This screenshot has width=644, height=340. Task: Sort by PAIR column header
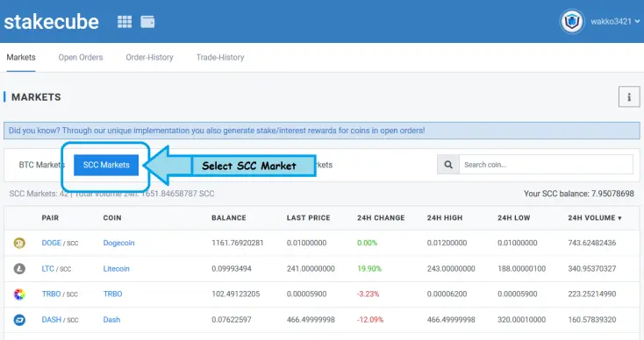[50, 218]
